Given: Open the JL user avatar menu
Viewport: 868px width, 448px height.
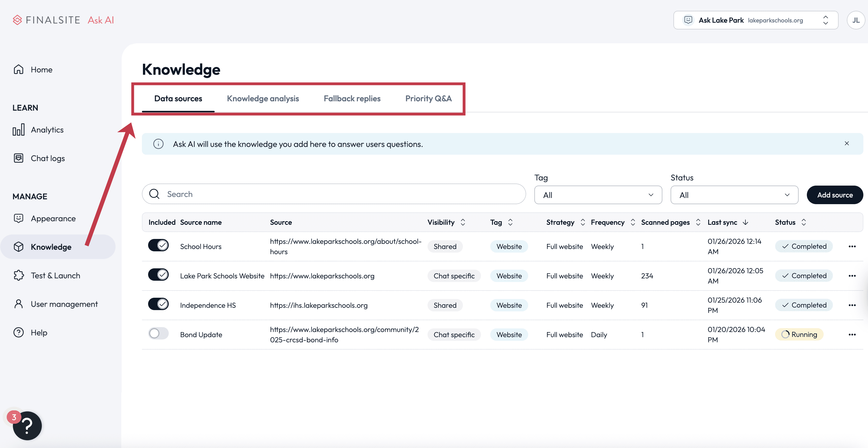Looking at the screenshot, I should click(x=856, y=20).
